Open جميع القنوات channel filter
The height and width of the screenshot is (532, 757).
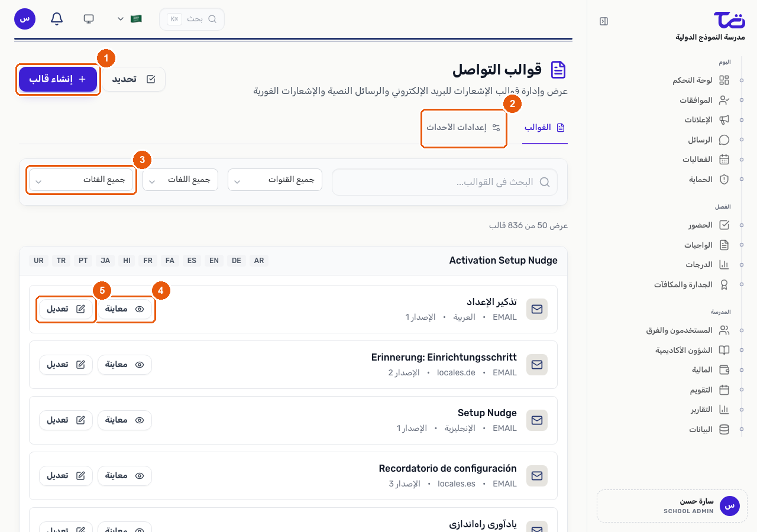275,180
